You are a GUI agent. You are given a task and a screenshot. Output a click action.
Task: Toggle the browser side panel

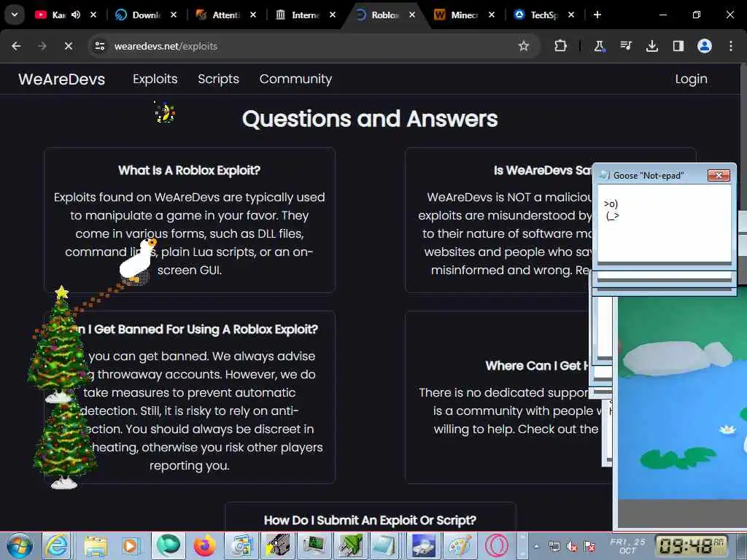click(678, 46)
